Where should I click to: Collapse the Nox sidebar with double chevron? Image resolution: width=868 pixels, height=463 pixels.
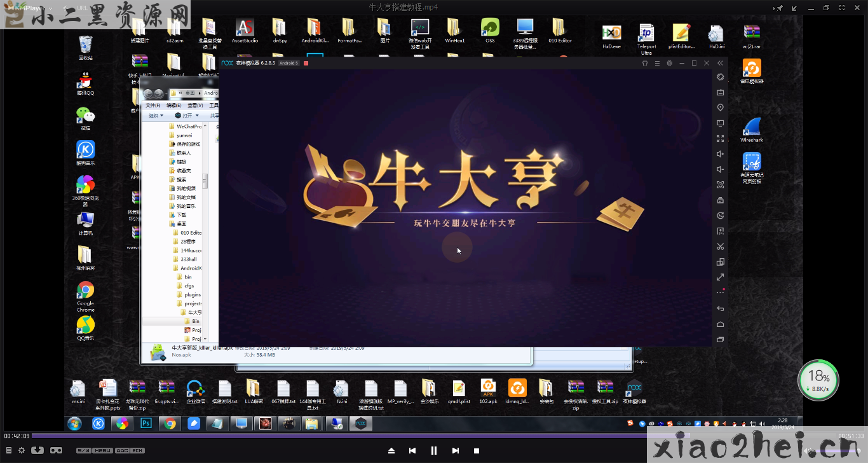click(x=720, y=63)
